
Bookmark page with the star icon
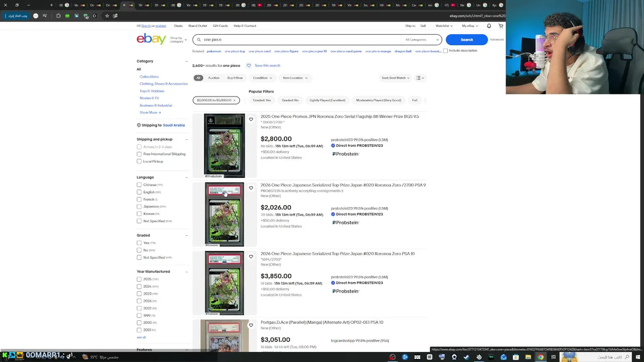click(107, 16)
